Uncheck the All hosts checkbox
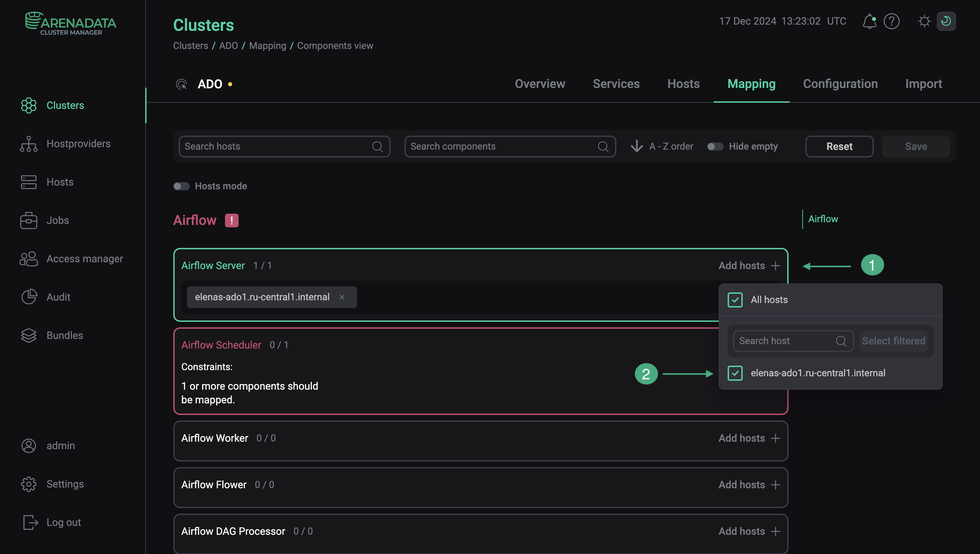 click(735, 300)
